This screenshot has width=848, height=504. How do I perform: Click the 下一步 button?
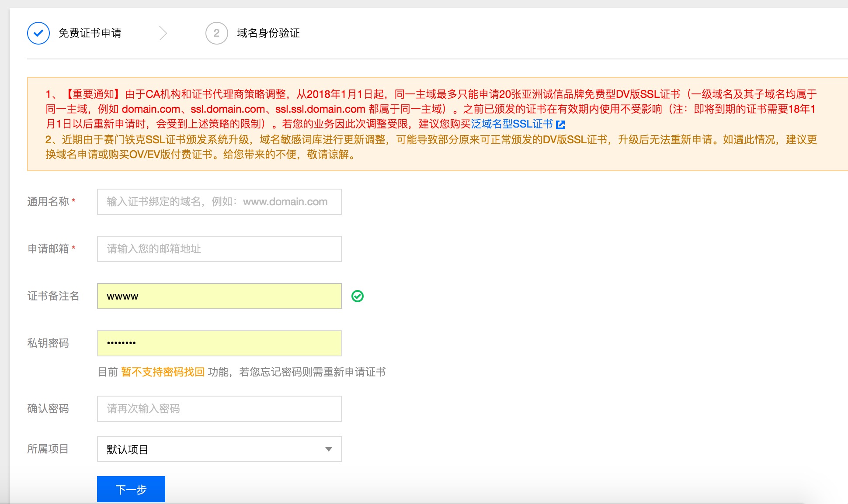point(131,489)
